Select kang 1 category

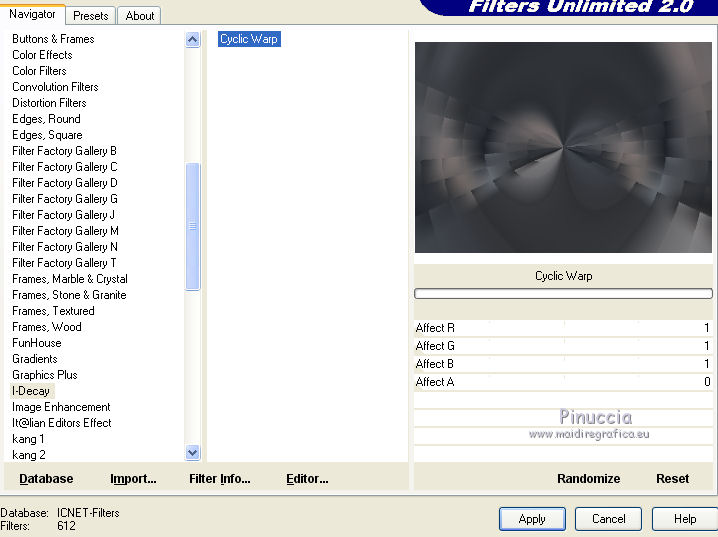pos(28,439)
